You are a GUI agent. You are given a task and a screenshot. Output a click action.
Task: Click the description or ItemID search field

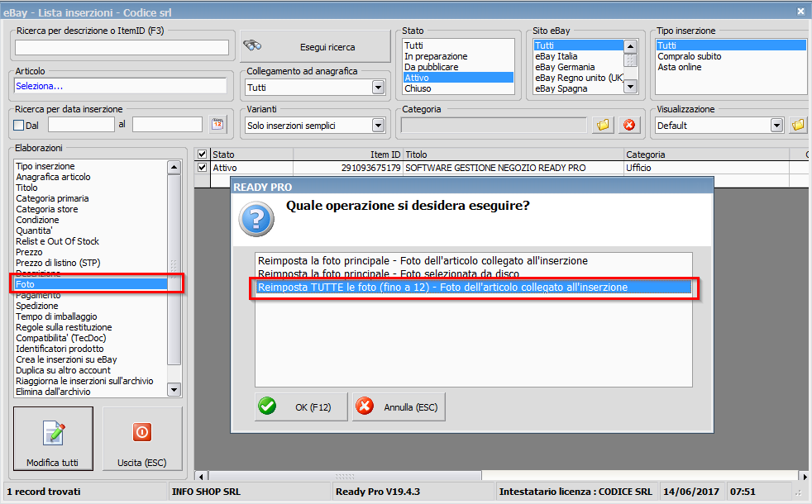[122, 48]
